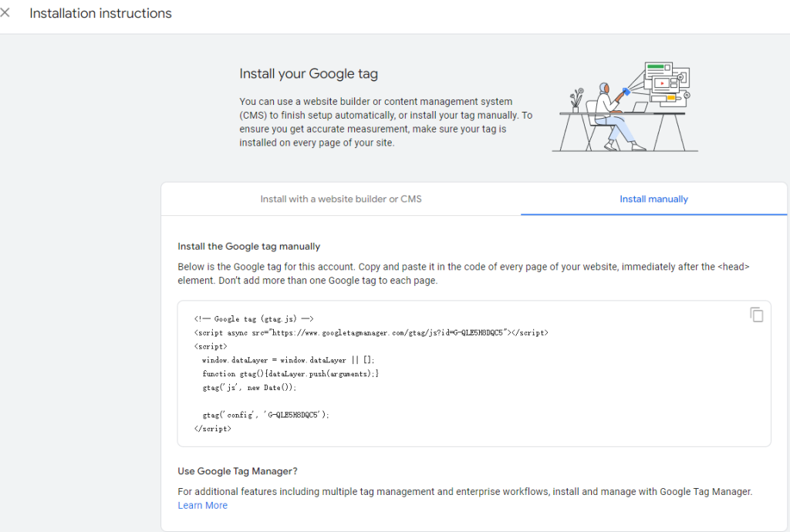
Task: Close the Installation instructions panel
Action: (x=6, y=13)
